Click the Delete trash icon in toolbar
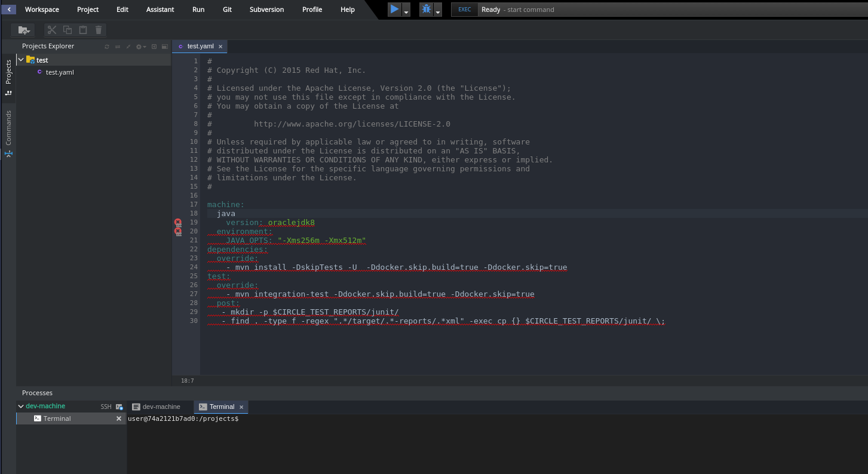 [x=99, y=30]
